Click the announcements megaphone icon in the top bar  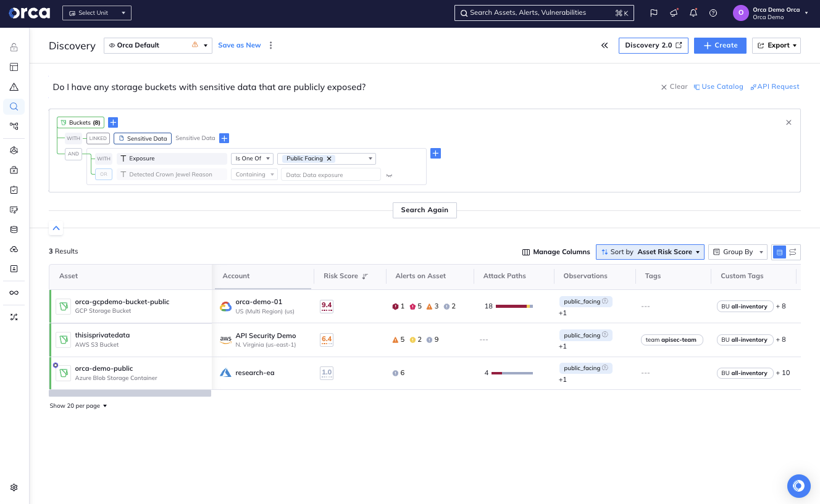click(x=674, y=12)
